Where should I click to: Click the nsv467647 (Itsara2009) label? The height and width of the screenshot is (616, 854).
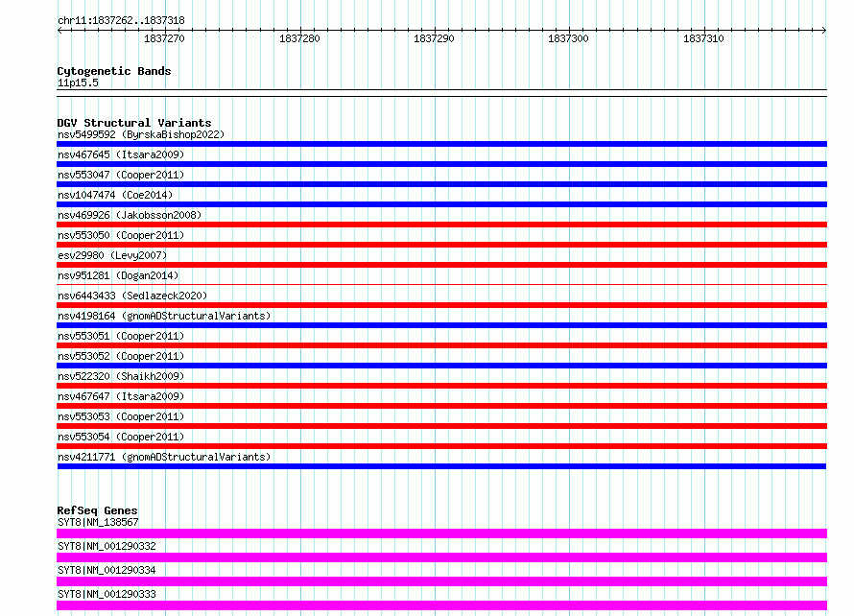point(121,396)
